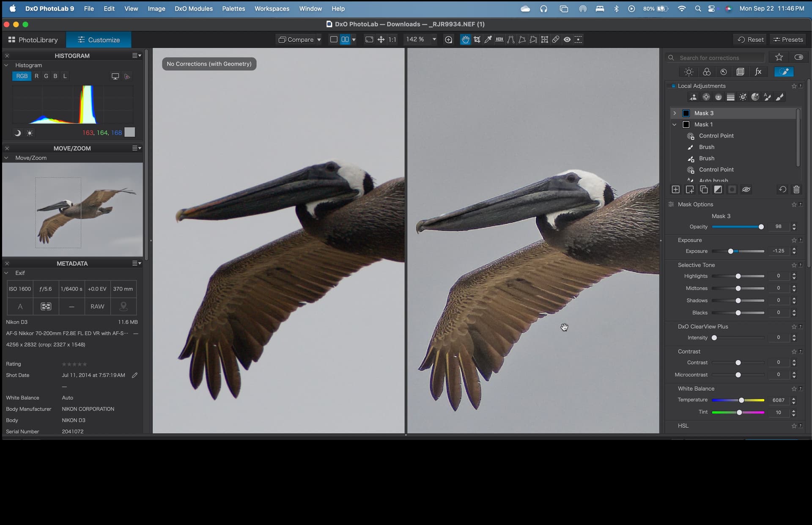Invert the selected mask

pyautogui.click(x=718, y=190)
